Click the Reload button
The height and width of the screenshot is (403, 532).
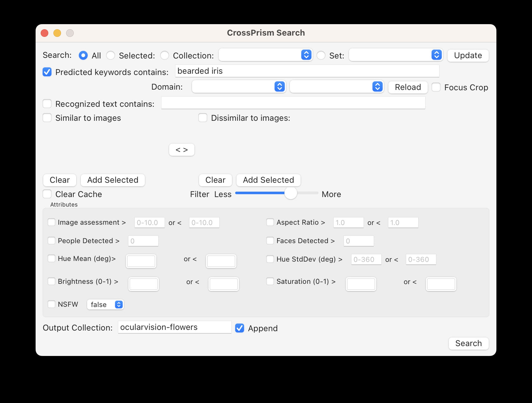coord(408,87)
